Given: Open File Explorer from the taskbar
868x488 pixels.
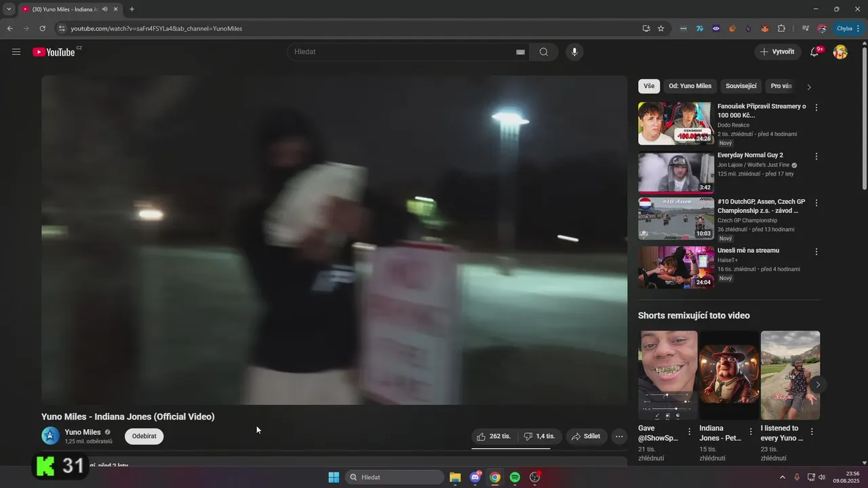Looking at the screenshot, I should point(455,477).
